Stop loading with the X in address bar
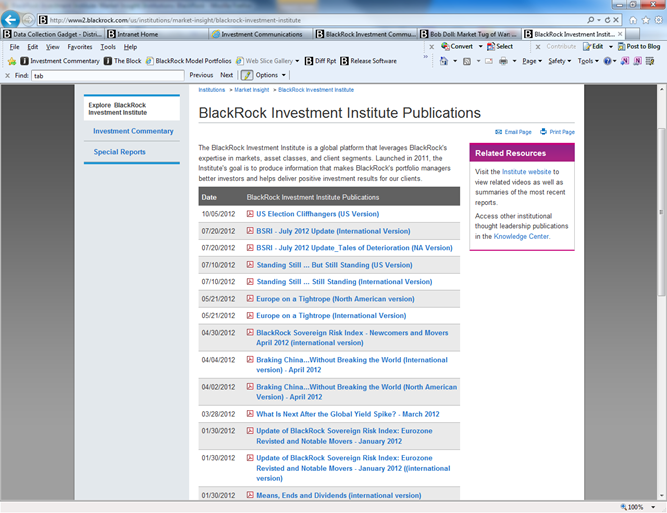Viewport: 667px width, 513px height. (616, 20)
